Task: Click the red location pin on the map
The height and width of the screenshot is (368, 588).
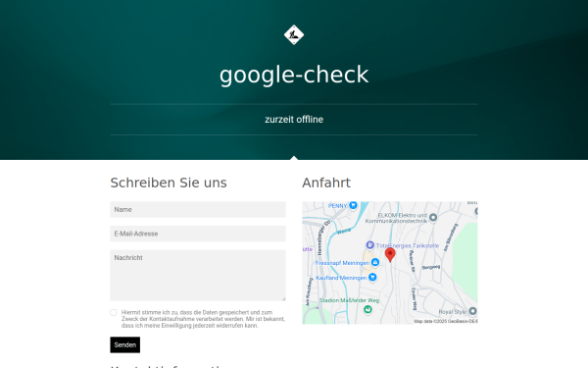Action: (x=390, y=254)
